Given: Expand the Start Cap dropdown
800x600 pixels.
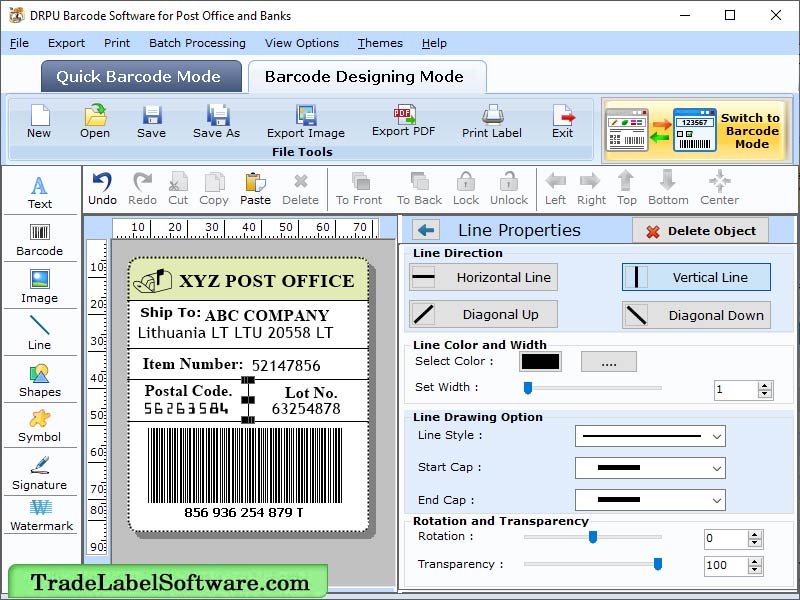Looking at the screenshot, I should [650, 468].
